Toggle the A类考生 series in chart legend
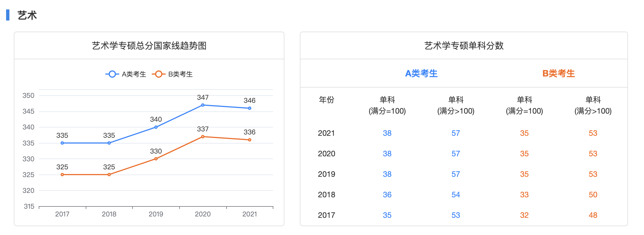This screenshot has width=644, height=235. point(126,74)
